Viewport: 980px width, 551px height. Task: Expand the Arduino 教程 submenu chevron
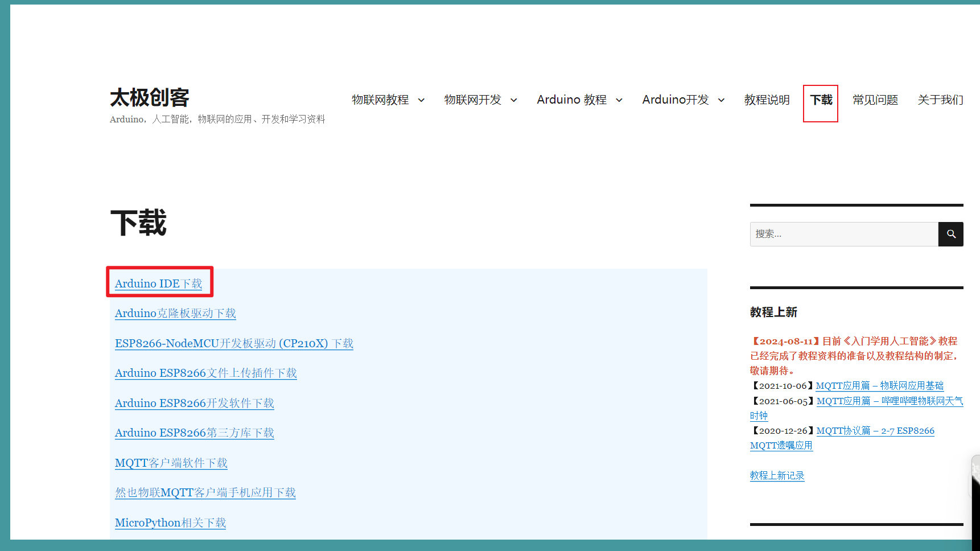[x=619, y=100]
